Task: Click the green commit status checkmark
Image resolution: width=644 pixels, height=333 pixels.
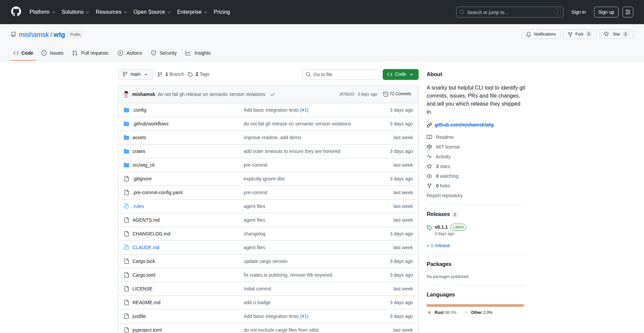Action: pyautogui.click(x=273, y=94)
